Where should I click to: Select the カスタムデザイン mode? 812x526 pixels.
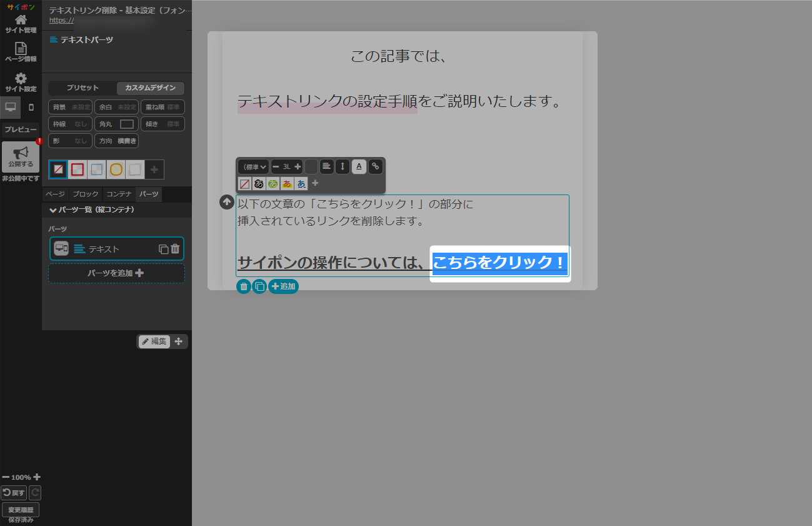[150, 88]
